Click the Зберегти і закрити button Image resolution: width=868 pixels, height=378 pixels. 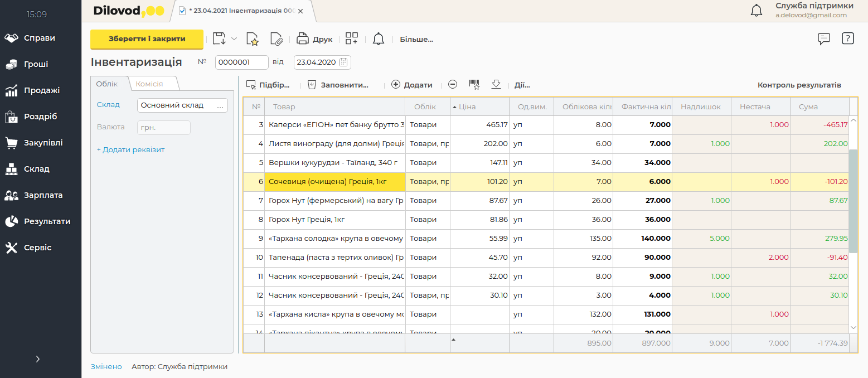point(147,39)
